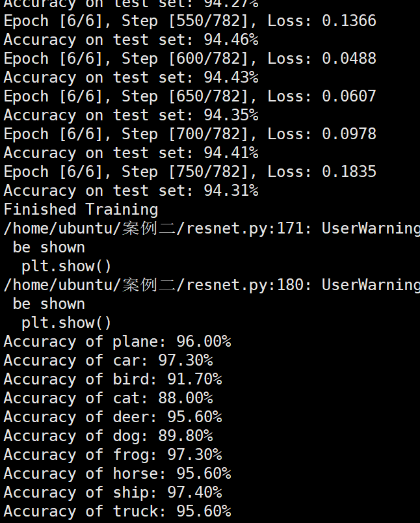Image resolution: width=420 pixels, height=523 pixels.
Task: Click the 'Accuracy of frog: 97.30%' line
Action: tap(113, 455)
